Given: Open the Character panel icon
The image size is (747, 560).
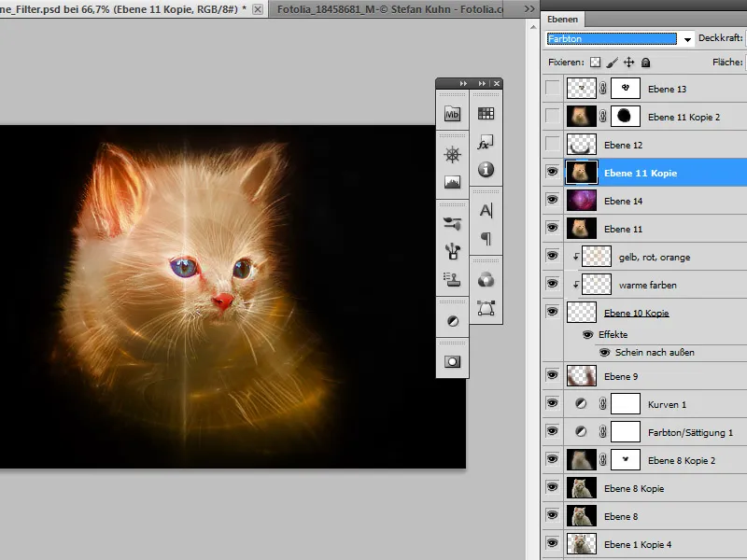Looking at the screenshot, I should pos(486,211).
